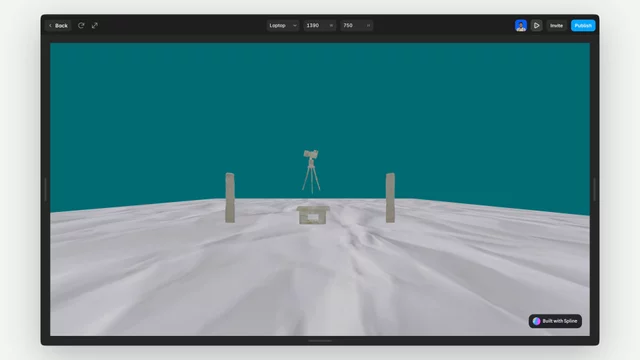Go back using the Back button
640x360 pixels.
[x=58, y=25]
